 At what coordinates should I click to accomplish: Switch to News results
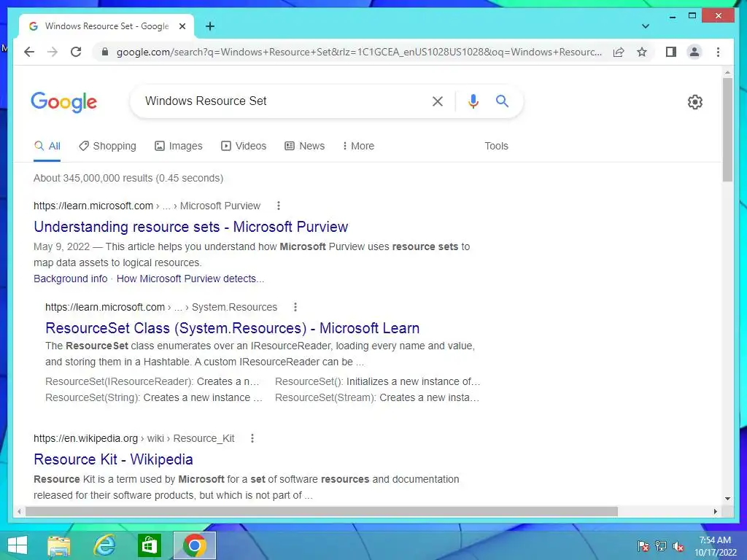click(x=305, y=146)
